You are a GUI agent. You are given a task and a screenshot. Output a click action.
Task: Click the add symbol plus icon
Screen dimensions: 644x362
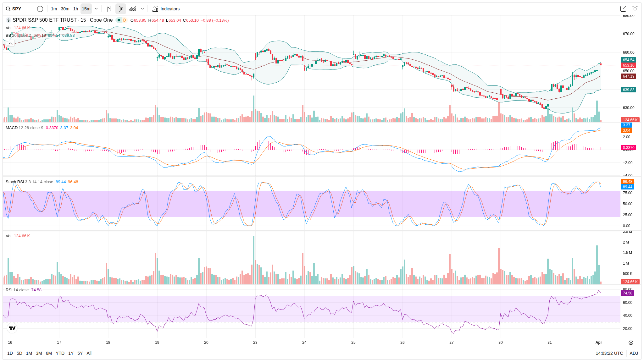pos(40,9)
